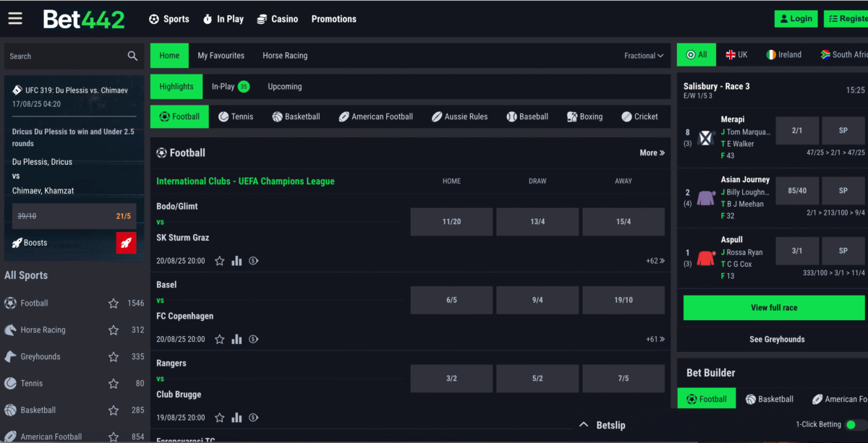
Task: Click the Basketball icon in All Sports
Action: [10, 410]
